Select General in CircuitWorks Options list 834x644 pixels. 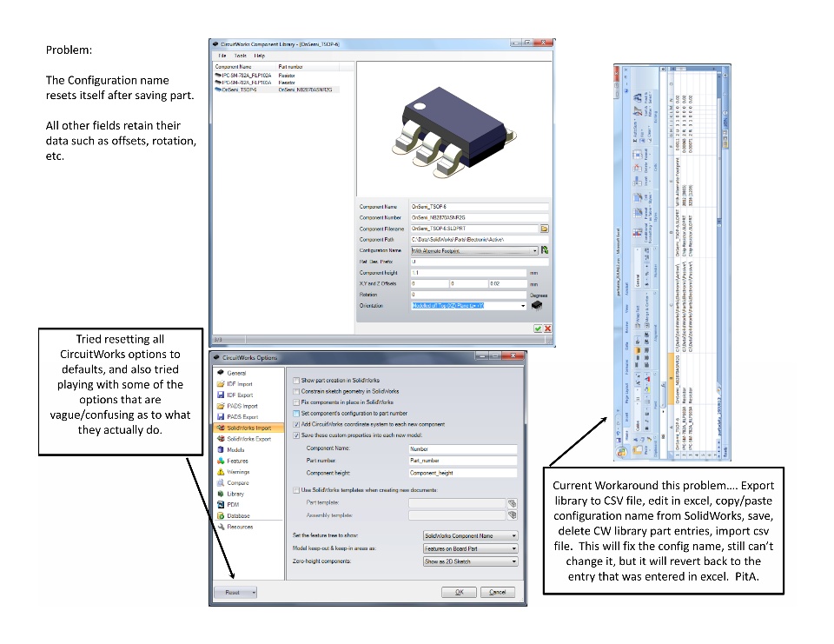tap(236, 373)
